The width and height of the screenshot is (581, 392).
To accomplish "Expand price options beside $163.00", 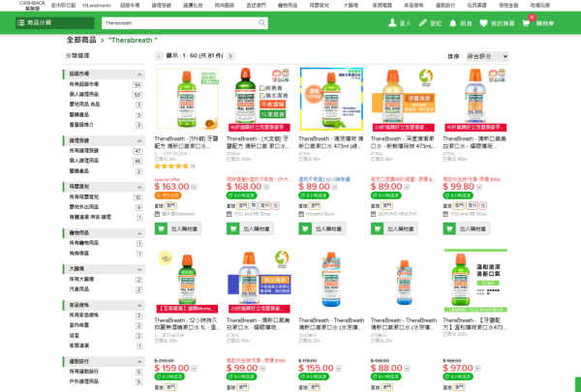I will click(x=194, y=187).
